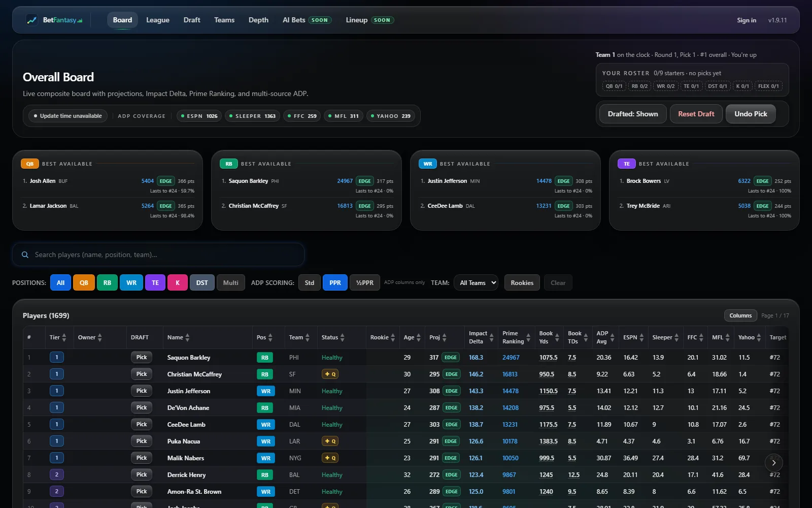Sort by Impact Delta column arrows

click(x=491, y=337)
